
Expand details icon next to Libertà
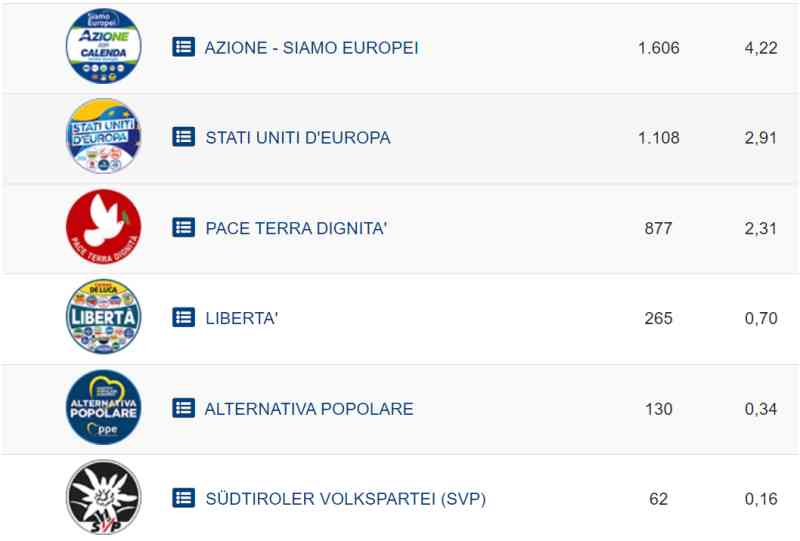(x=183, y=317)
